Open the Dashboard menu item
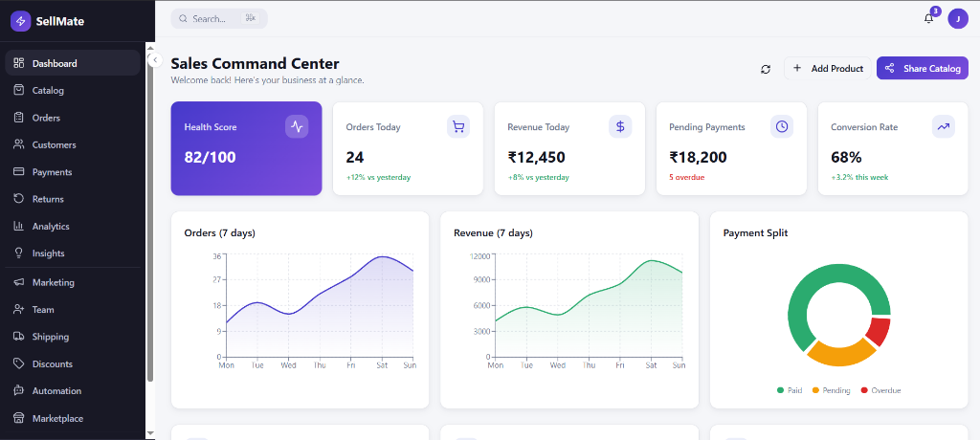The height and width of the screenshot is (440, 980). (73, 63)
